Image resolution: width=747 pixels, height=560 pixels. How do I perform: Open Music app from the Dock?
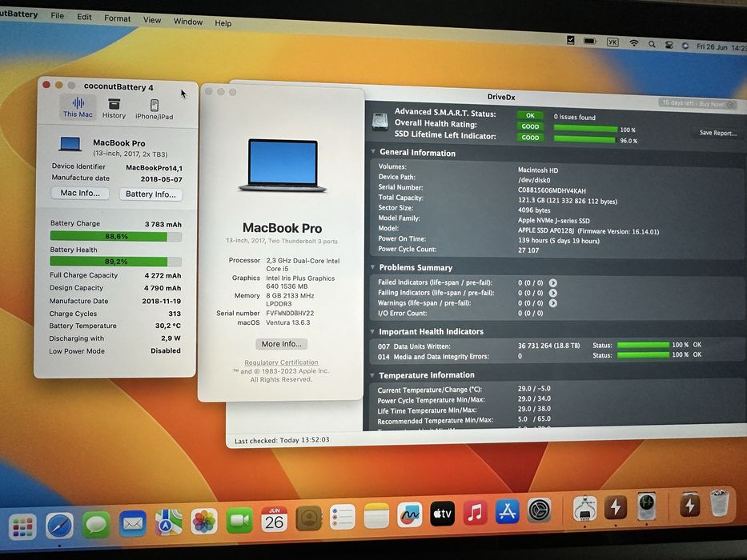[475, 513]
